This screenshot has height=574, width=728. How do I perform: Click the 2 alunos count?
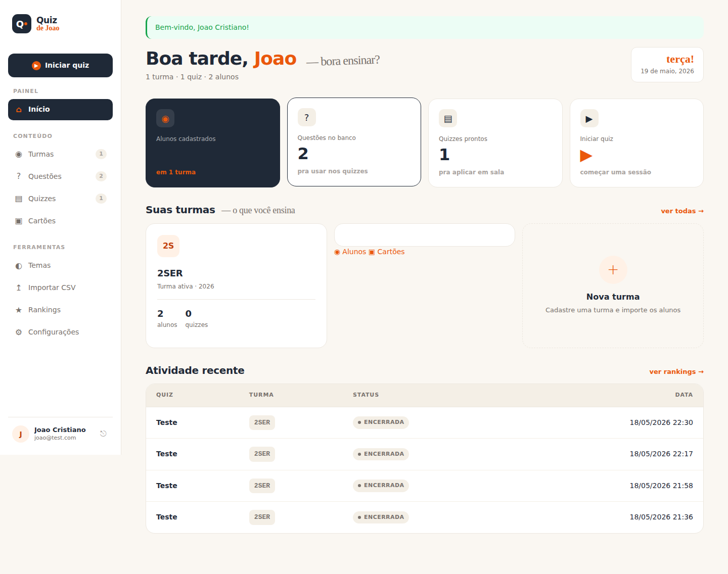[167, 318]
